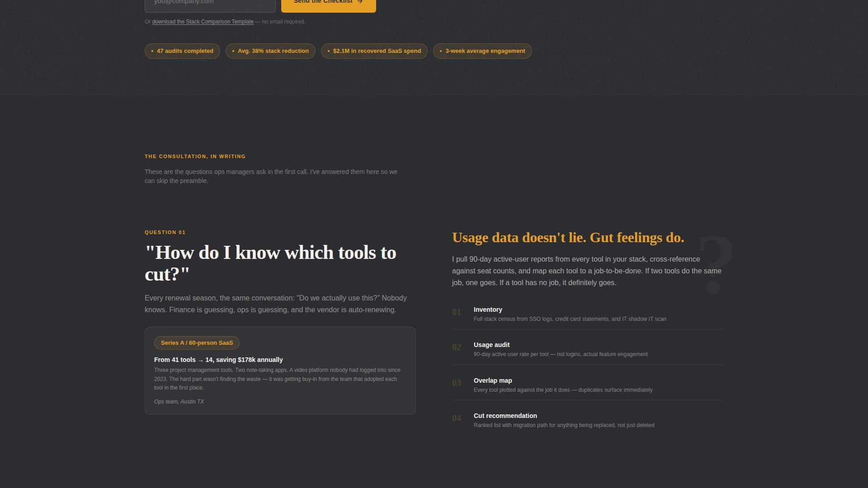Click the 90-day active user rate description

point(561,354)
